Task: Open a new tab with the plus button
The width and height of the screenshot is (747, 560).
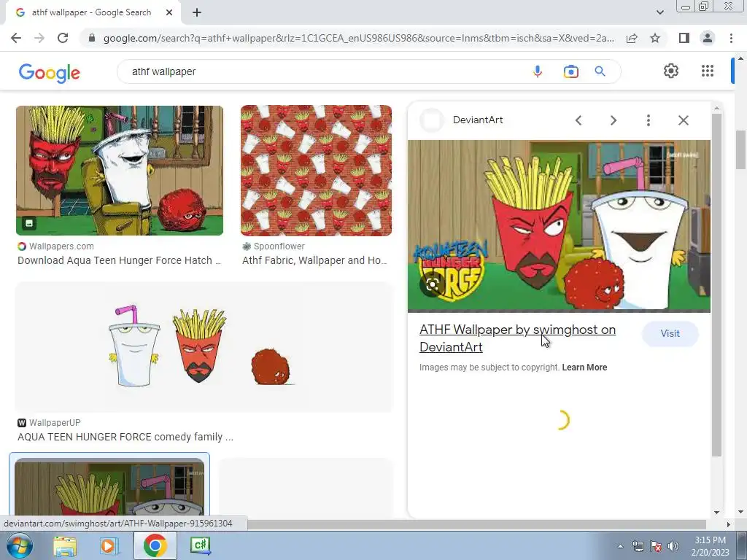Action: pos(197,12)
